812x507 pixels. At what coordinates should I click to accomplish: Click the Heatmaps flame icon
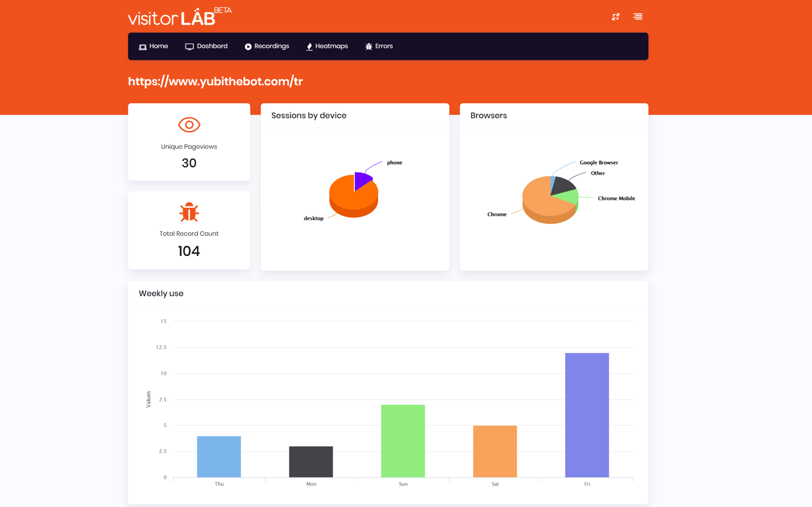click(309, 47)
